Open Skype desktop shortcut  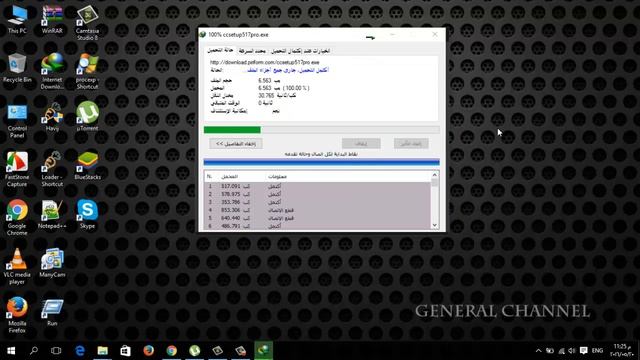(87, 215)
